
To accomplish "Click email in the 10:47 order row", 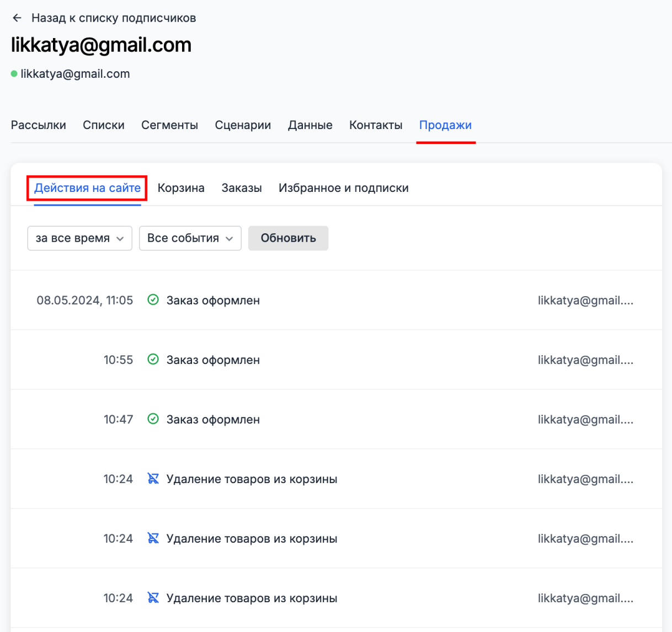I will 585,419.
